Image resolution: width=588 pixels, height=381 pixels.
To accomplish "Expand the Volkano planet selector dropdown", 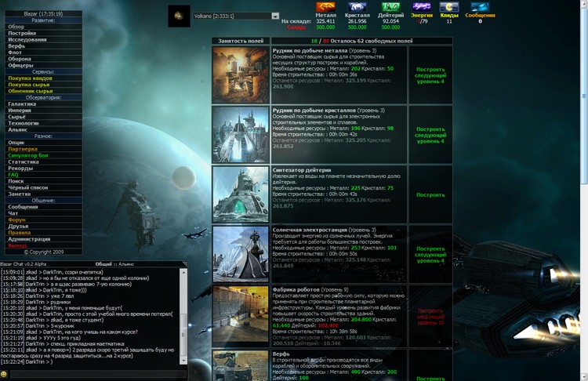I will click(275, 16).
